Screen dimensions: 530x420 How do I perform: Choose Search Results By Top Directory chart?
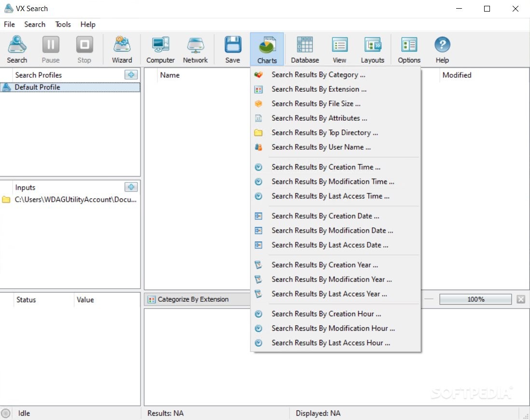[335, 133]
